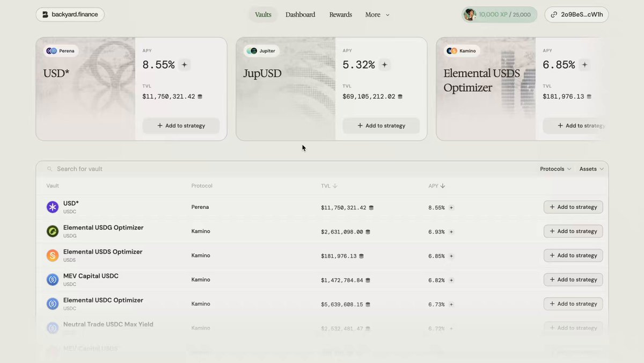Click the Elemental USDG Optimizer vault icon
Image resolution: width=644 pixels, height=363 pixels.
click(x=53, y=231)
